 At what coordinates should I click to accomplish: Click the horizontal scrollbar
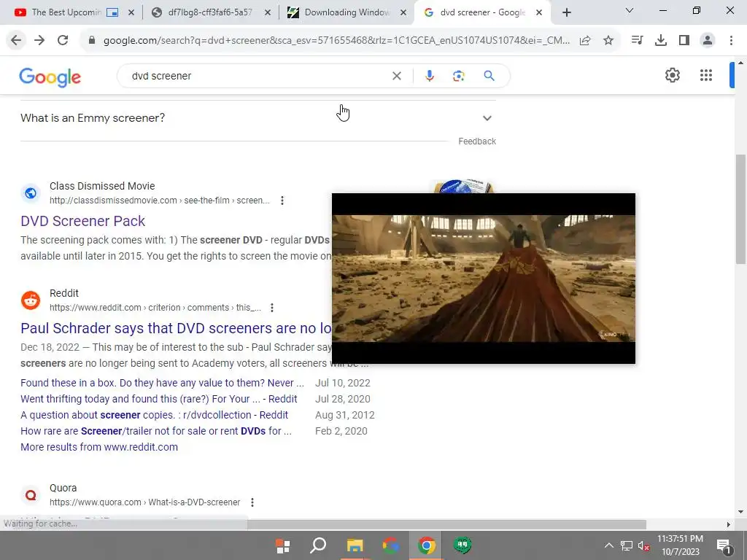(x=447, y=524)
